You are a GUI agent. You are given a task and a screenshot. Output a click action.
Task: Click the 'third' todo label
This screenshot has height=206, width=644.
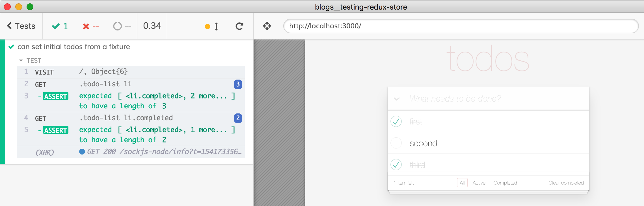pyautogui.click(x=417, y=165)
